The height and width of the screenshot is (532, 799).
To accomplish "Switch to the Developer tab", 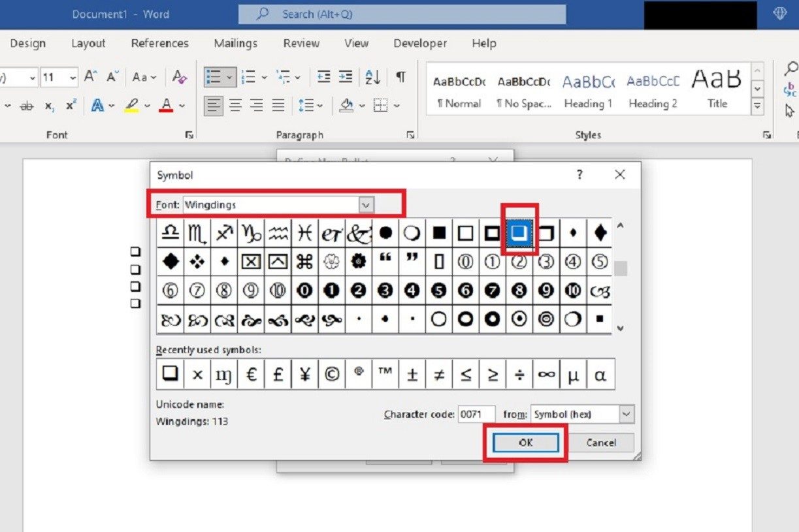I will pyautogui.click(x=420, y=43).
